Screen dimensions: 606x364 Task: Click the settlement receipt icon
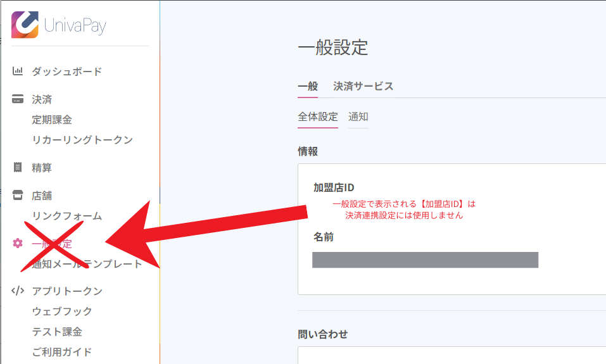pos(18,168)
